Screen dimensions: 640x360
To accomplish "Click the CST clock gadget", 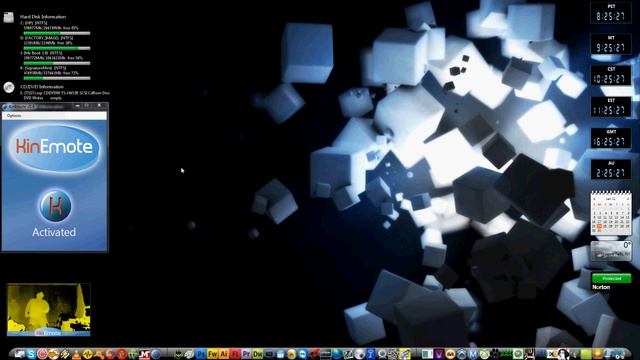I will 611,76.
